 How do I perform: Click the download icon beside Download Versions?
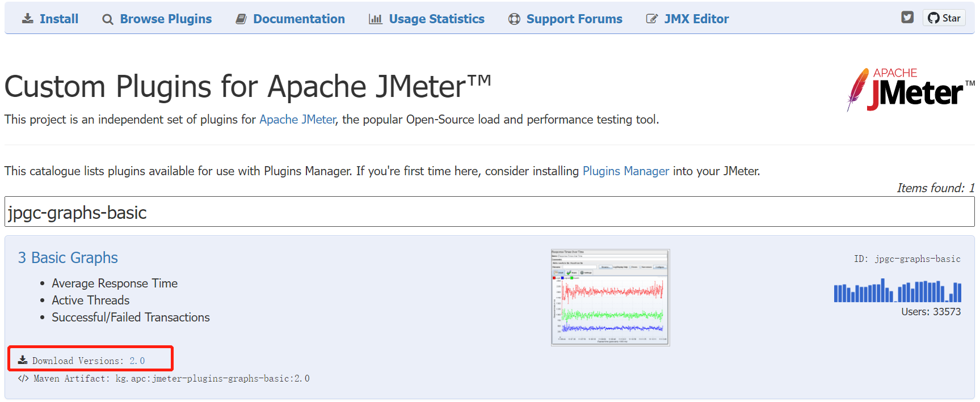click(23, 360)
